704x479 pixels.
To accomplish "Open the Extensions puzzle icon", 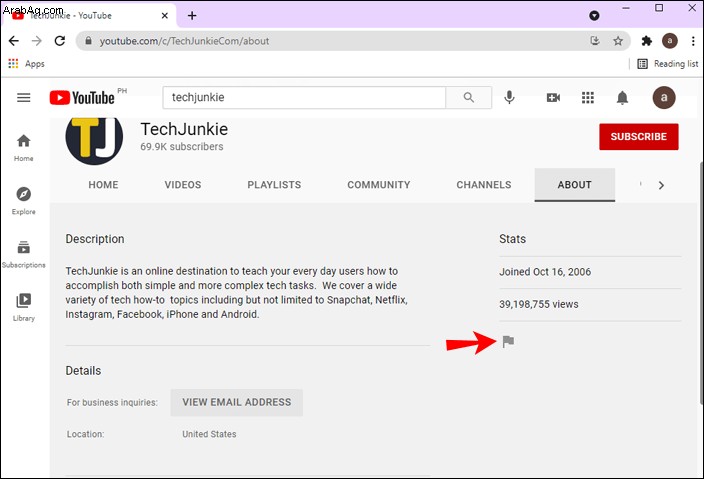I will point(647,41).
